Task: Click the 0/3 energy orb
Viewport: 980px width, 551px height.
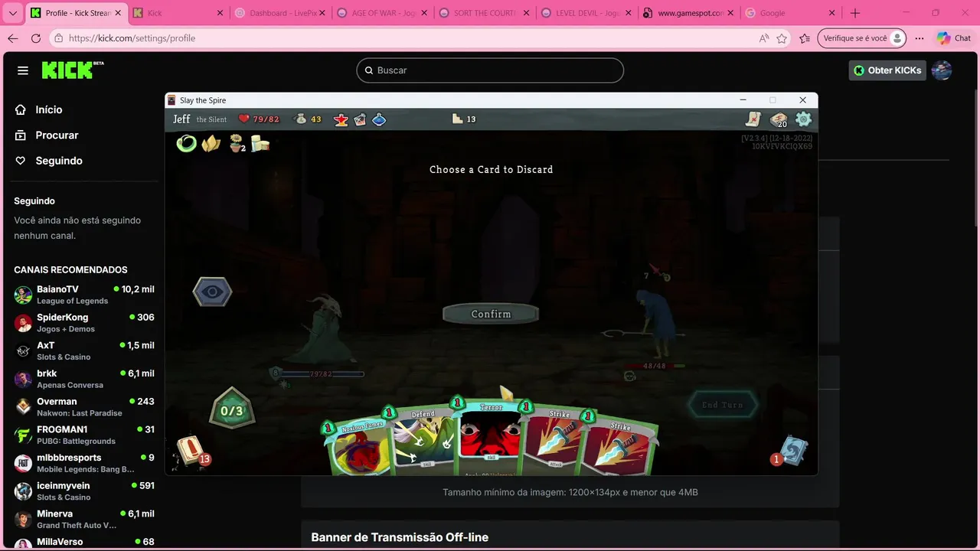Action: [231, 409]
